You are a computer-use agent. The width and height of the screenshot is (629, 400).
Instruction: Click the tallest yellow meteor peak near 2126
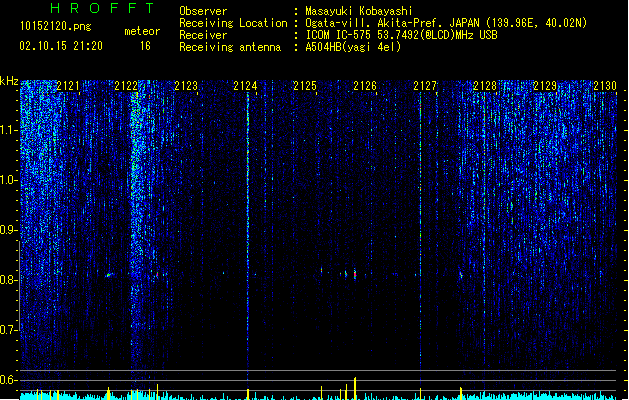tap(355, 388)
